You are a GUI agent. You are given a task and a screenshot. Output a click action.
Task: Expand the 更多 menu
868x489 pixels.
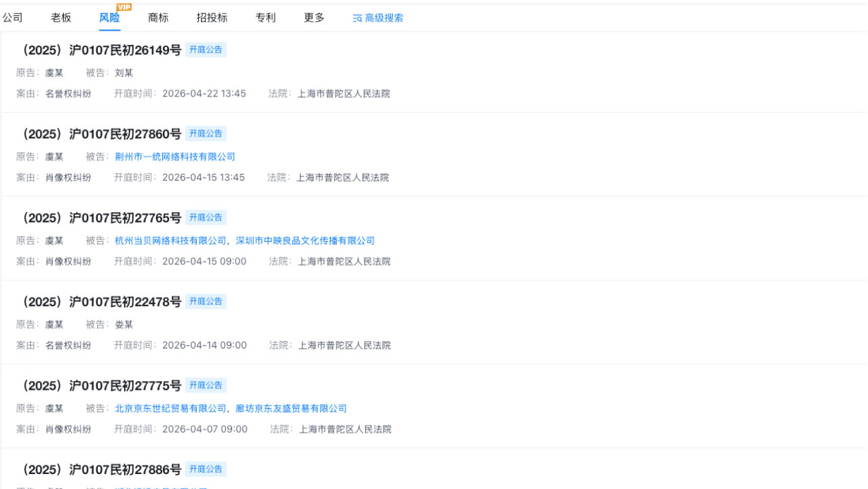click(313, 18)
